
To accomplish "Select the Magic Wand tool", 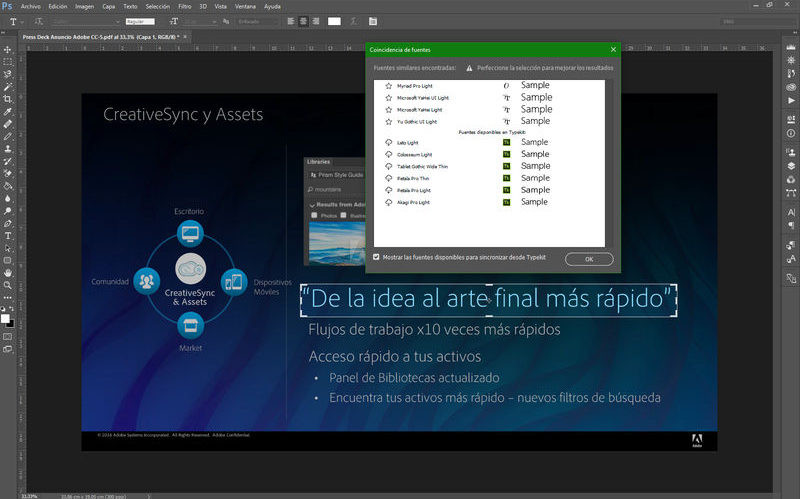I will [8, 87].
